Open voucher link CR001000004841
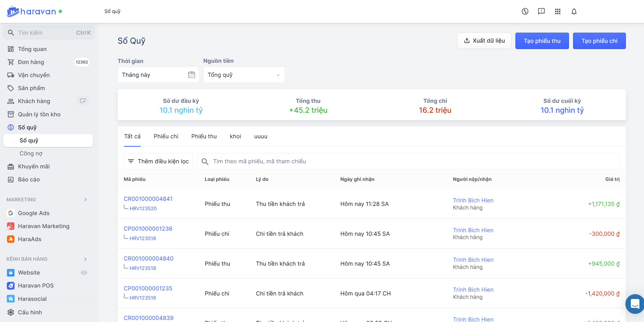644x322 pixels. 148,199
